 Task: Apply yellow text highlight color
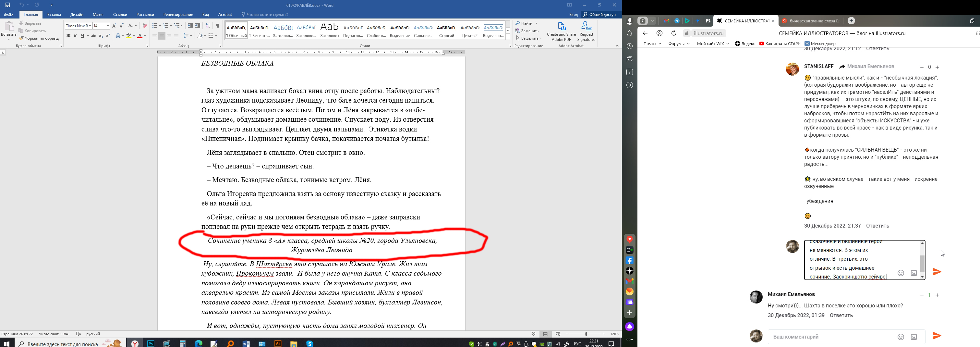[x=129, y=36]
